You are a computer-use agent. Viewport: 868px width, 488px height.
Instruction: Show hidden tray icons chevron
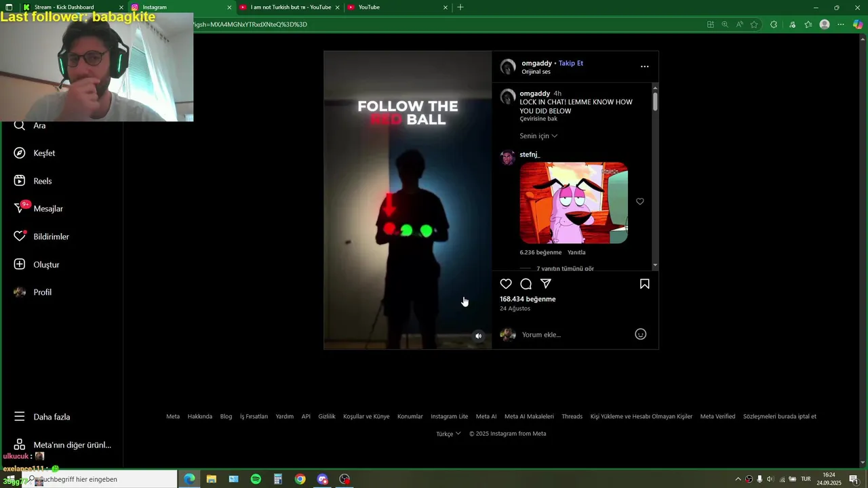point(738,479)
